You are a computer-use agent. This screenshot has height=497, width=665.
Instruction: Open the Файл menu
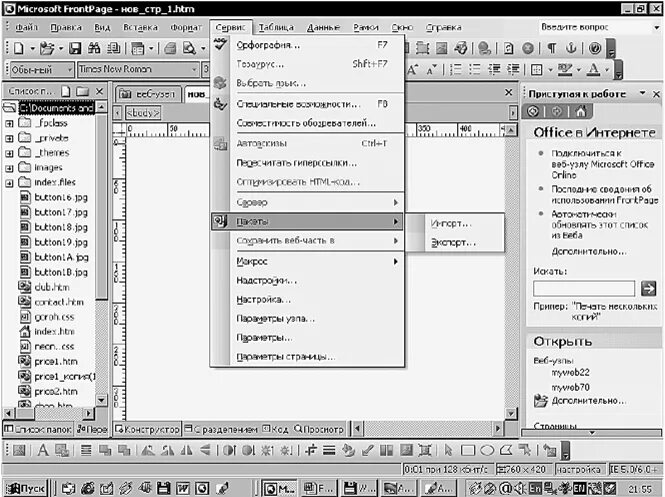click(26, 28)
